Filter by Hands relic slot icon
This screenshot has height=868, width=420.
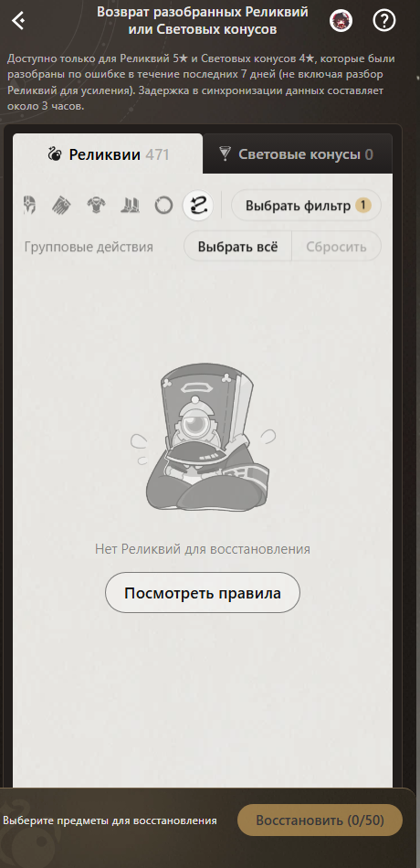tap(61, 206)
